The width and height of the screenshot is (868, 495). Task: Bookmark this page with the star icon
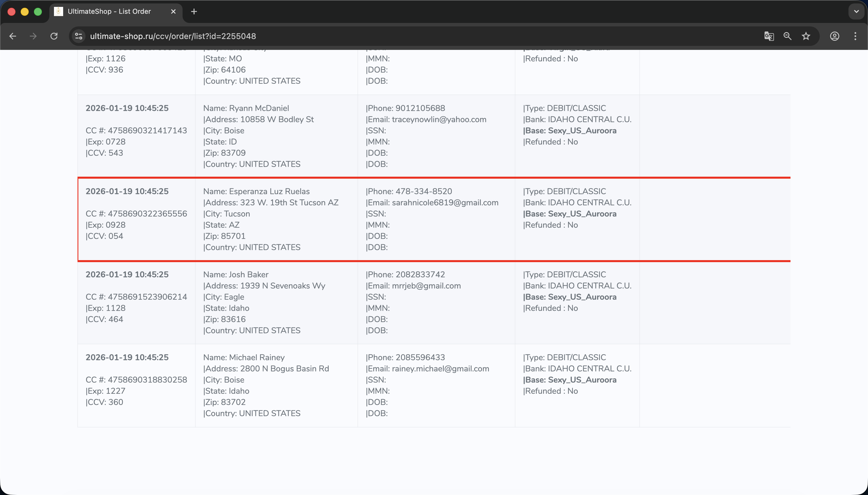pyautogui.click(x=806, y=36)
